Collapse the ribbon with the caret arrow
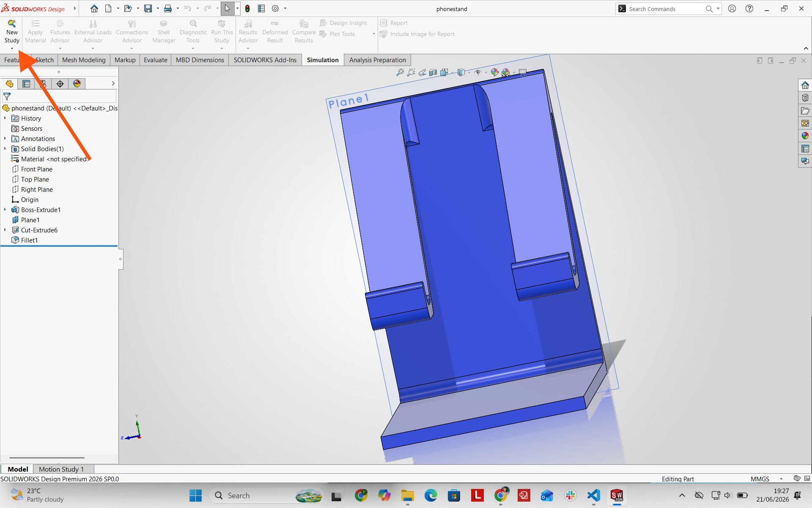812x508 pixels. coord(806,48)
